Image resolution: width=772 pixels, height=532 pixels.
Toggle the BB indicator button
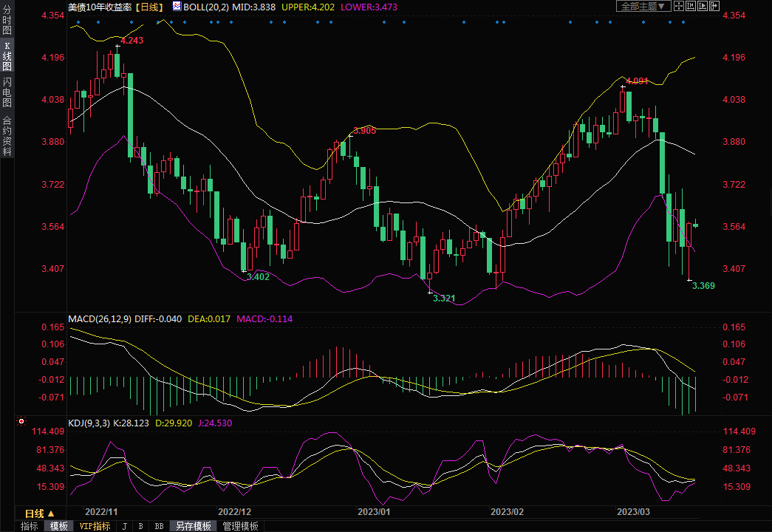tap(159, 526)
